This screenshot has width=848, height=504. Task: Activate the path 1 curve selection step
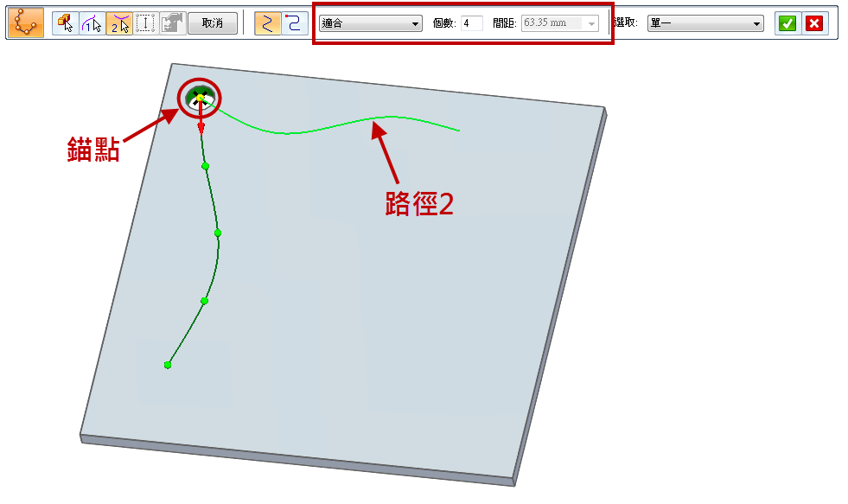tap(92, 23)
